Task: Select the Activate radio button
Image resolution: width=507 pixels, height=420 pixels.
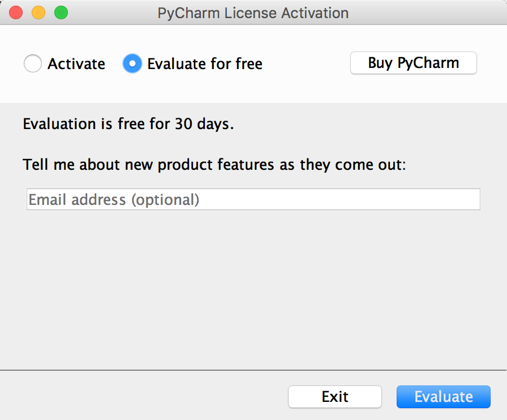Action: click(33, 63)
